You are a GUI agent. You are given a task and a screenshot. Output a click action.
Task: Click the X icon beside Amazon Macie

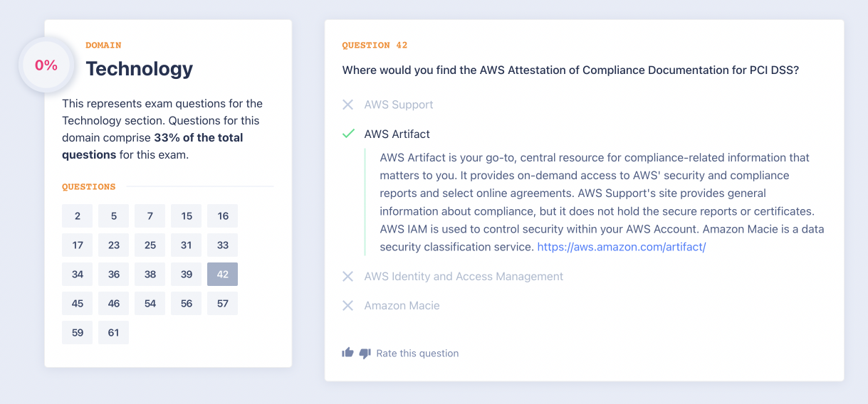click(347, 305)
